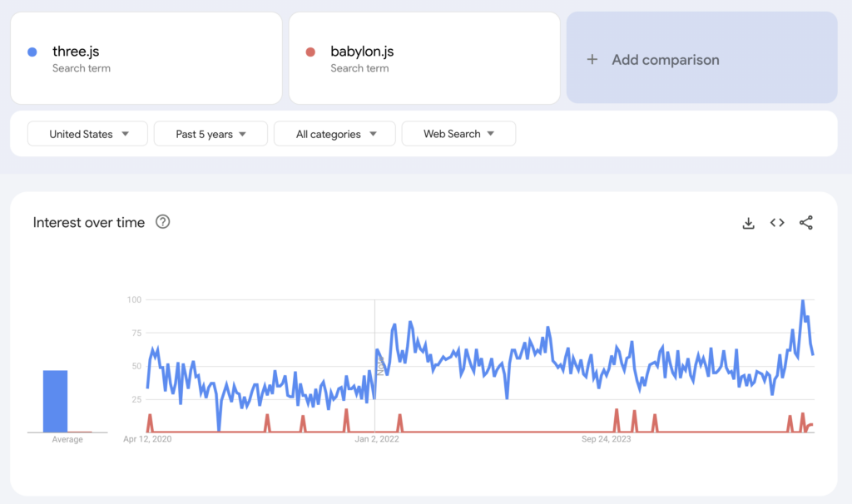
Task: Click the Sep 24, 2023 axis label
Action: (606, 439)
